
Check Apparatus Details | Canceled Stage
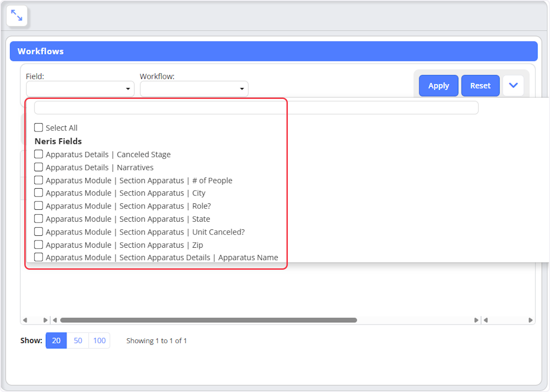[38, 154]
